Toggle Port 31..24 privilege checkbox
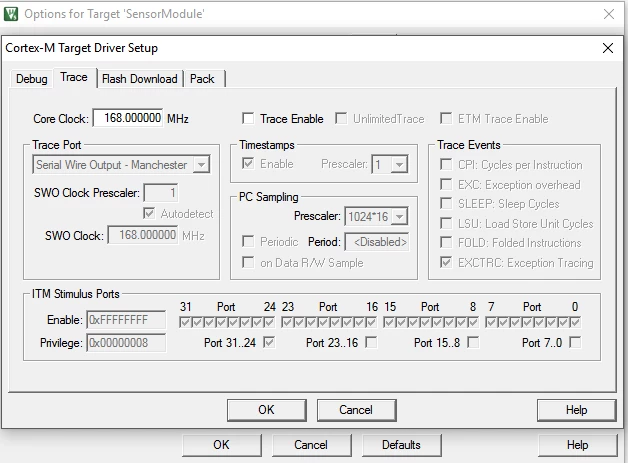This screenshot has height=463, width=628. pos(269,342)
